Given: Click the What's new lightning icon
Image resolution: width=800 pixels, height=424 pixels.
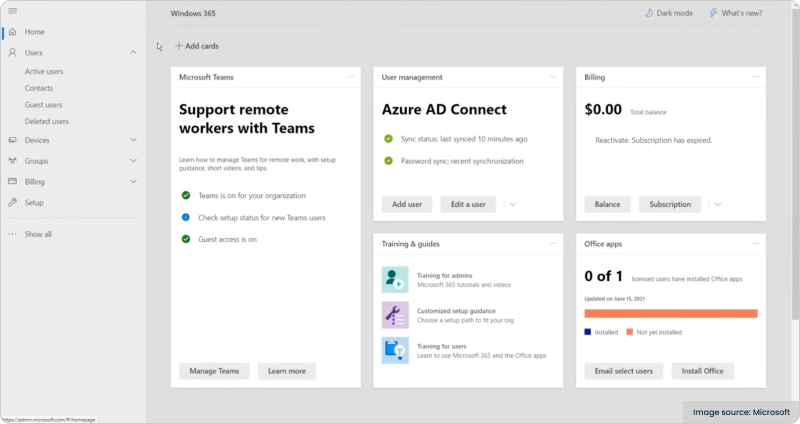Looking at the screenshot, I should pos(713,13).
